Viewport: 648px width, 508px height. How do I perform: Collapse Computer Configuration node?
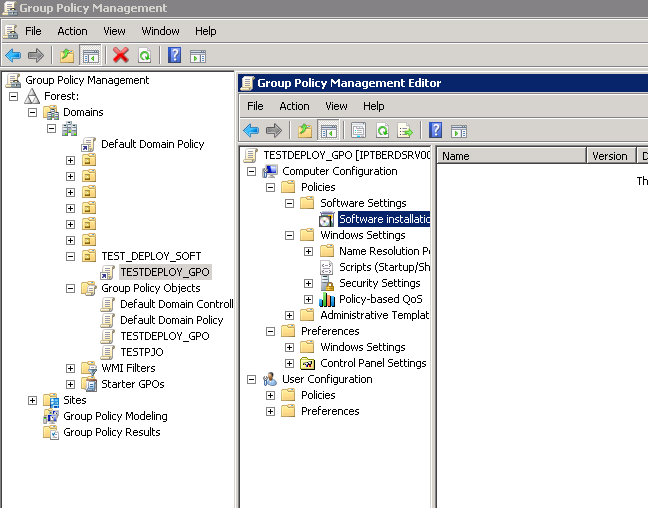(x=252, y=171)
